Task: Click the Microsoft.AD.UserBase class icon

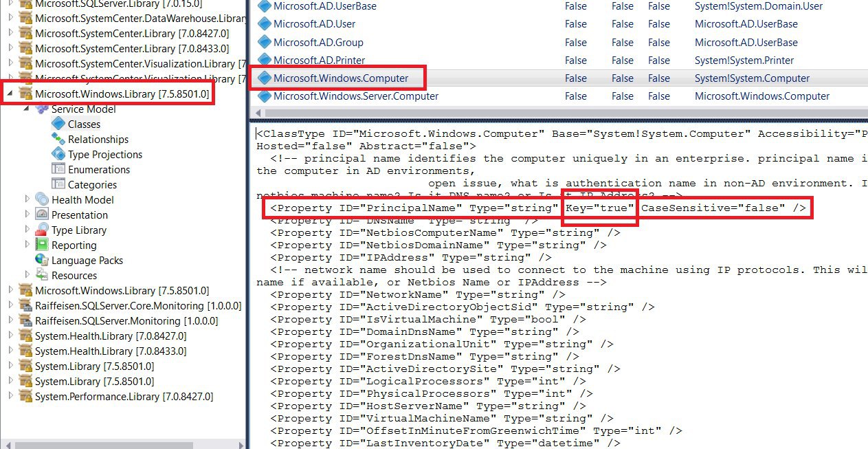Action: pyautogui.click(x=264, y=6)
